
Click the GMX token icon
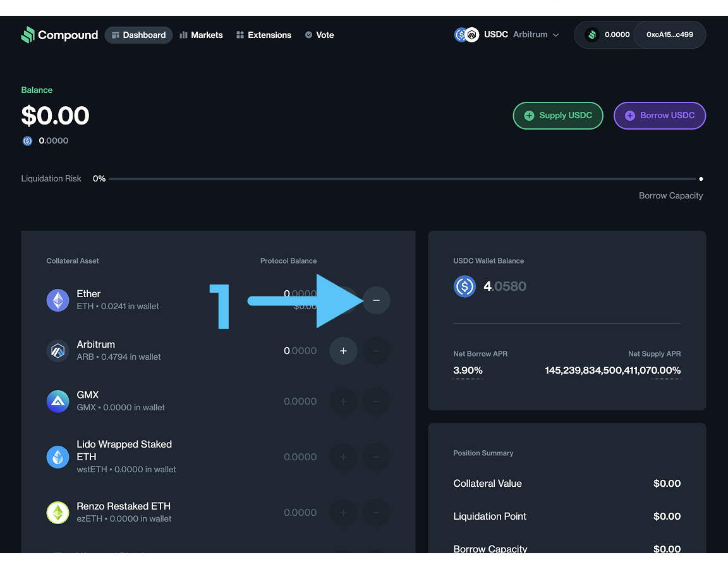[x=58, y=401]
